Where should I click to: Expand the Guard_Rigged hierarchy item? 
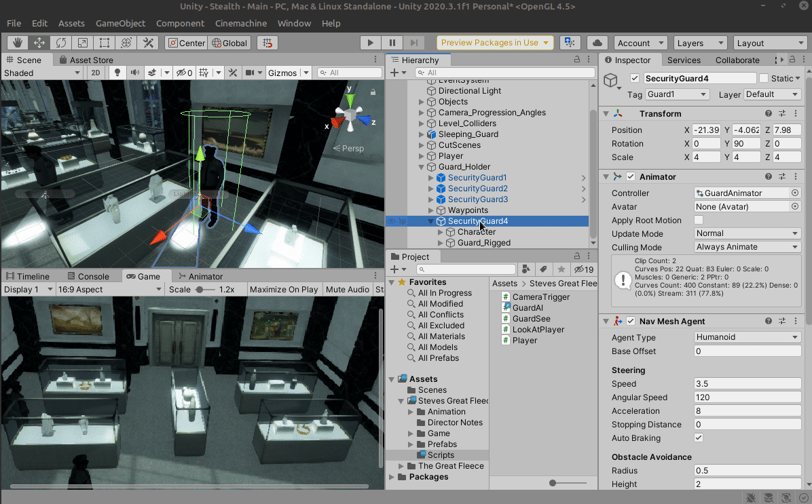point(441,243)
